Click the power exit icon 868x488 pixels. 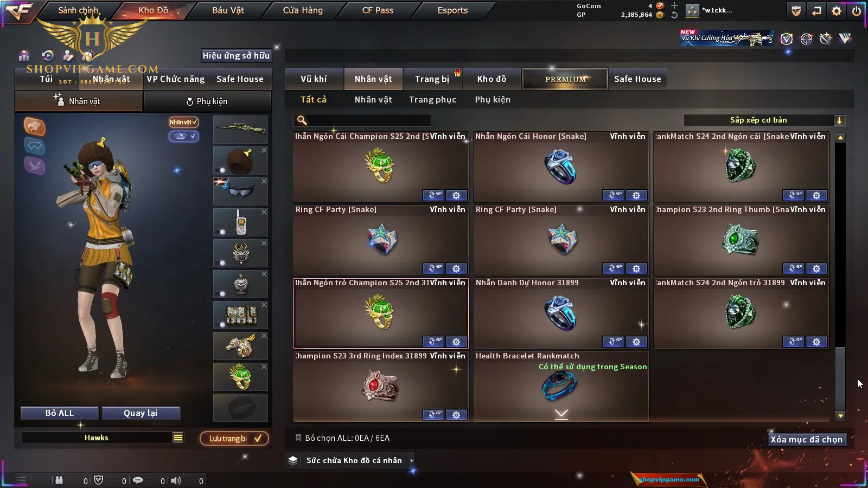point(857,11)
